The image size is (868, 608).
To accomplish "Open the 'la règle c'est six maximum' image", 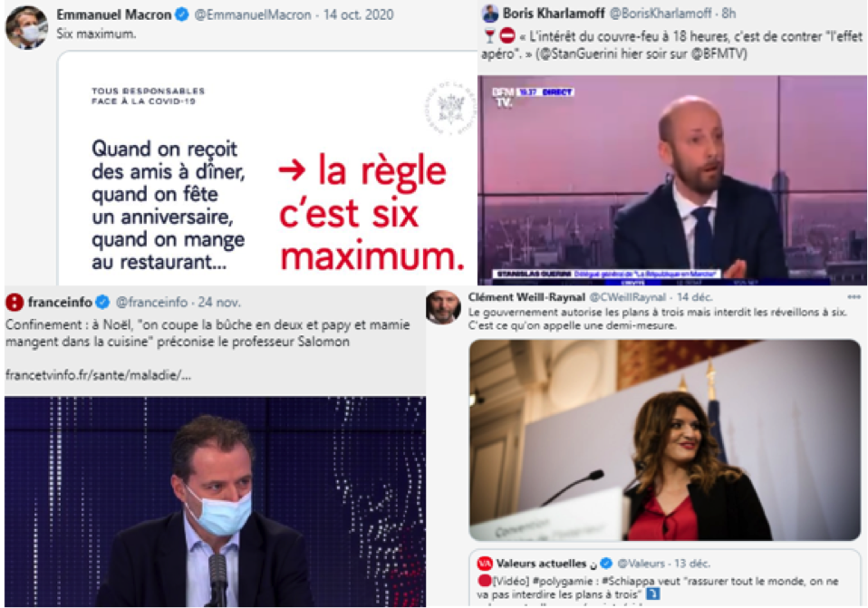I will (267, 169).
